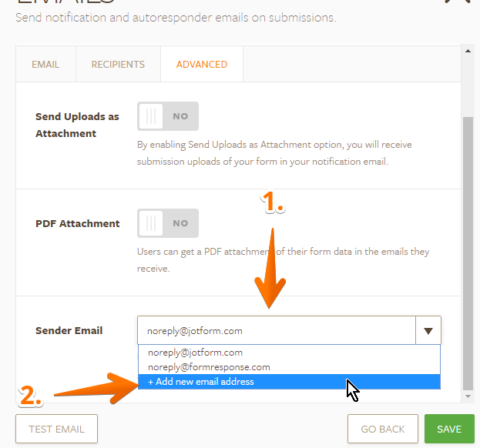Turn on the PDF Attachment toggle
Viewport: 480px width, 448px height.
(168, 223)
